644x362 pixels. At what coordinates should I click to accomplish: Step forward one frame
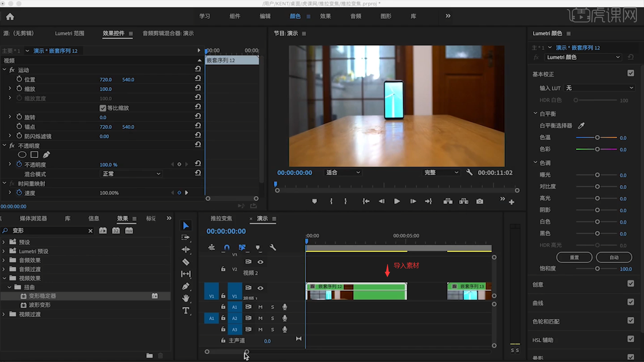pos(413,201)
